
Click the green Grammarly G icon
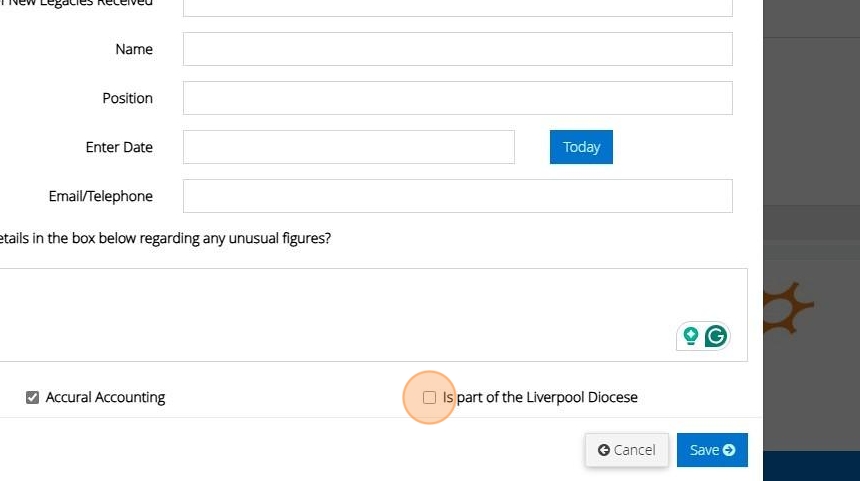[715, 336]
